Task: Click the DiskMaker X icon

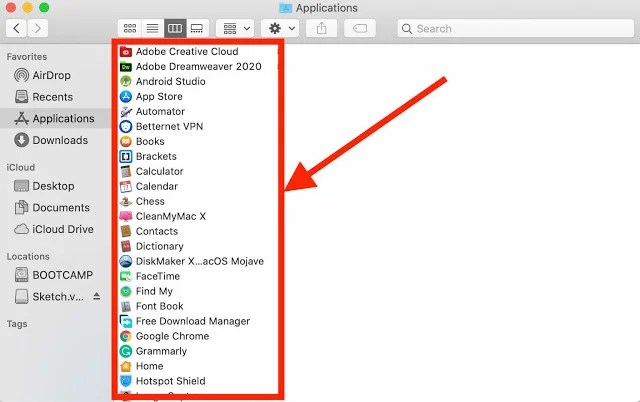Action: click(x=126, y=261)
